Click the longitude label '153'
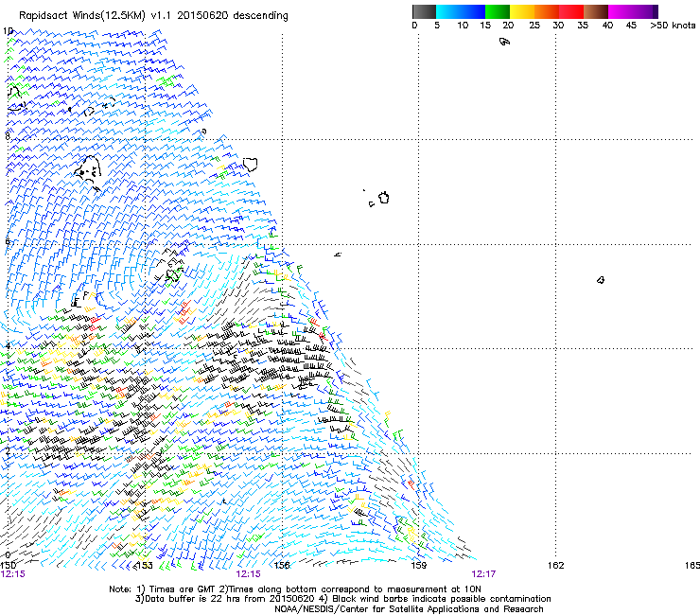 click(145, 566)
